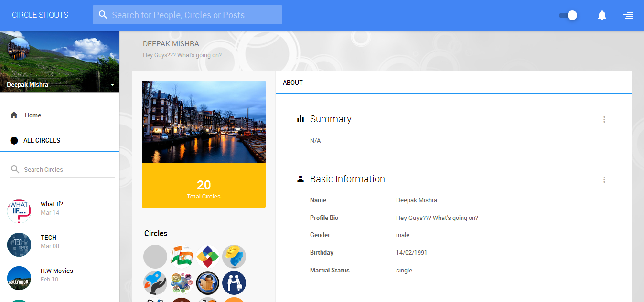Open the blank gray circle

click(155, 257)
